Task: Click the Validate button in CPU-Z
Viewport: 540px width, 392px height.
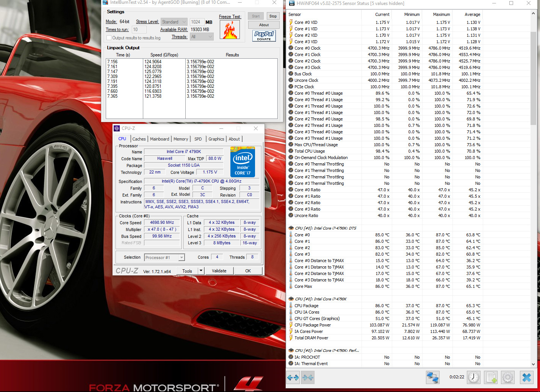Action: pyautogui.click(x=219, y=271)
